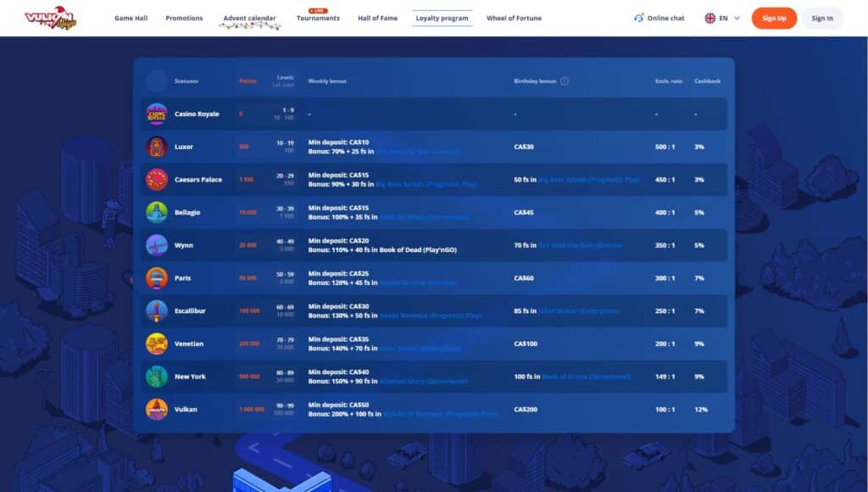The width and height of the screenshot is (868, 492).
Task: Open the Vulkan weekly bonus game link
Action: pyautogui.click(x=440, y=414)
